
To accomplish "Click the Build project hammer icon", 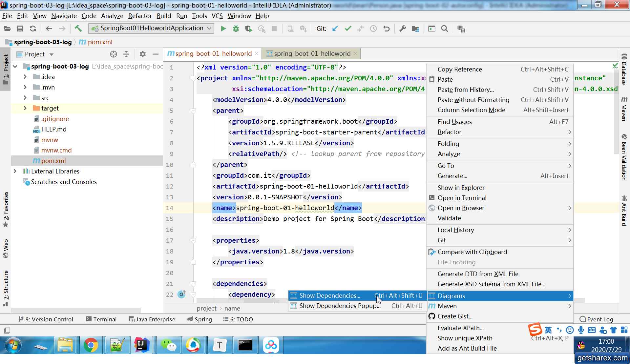I will tap(78, 29).
